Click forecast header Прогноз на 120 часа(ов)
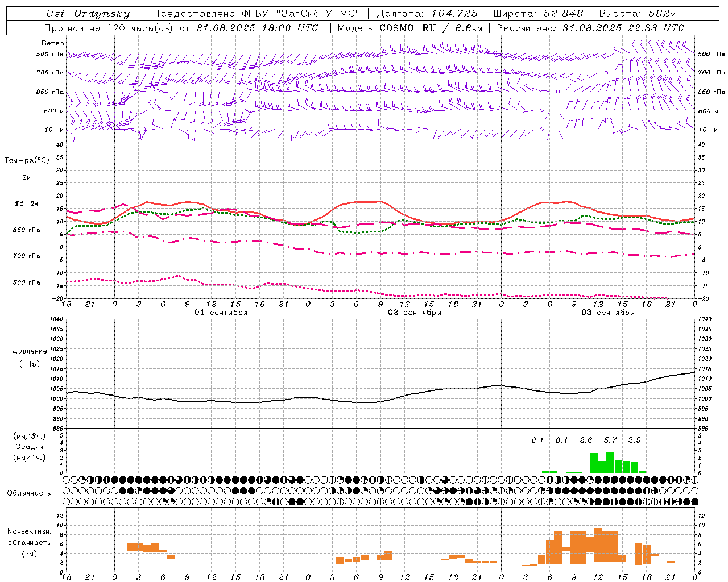Image resolution: width=728 pixels, height=582 pixels. pos(109,27)
